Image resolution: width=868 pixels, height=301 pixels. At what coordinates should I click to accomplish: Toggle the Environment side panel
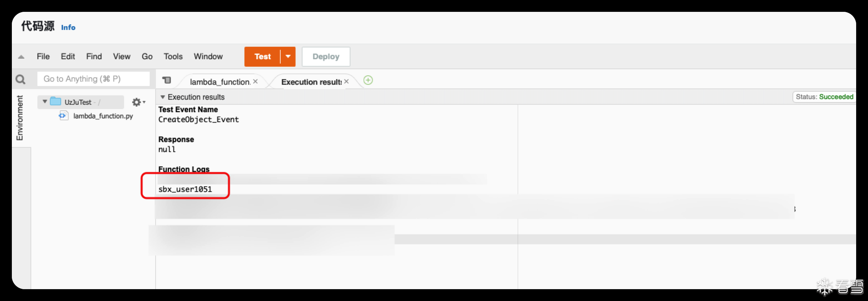pyautogui.click(x=20, y=118)
